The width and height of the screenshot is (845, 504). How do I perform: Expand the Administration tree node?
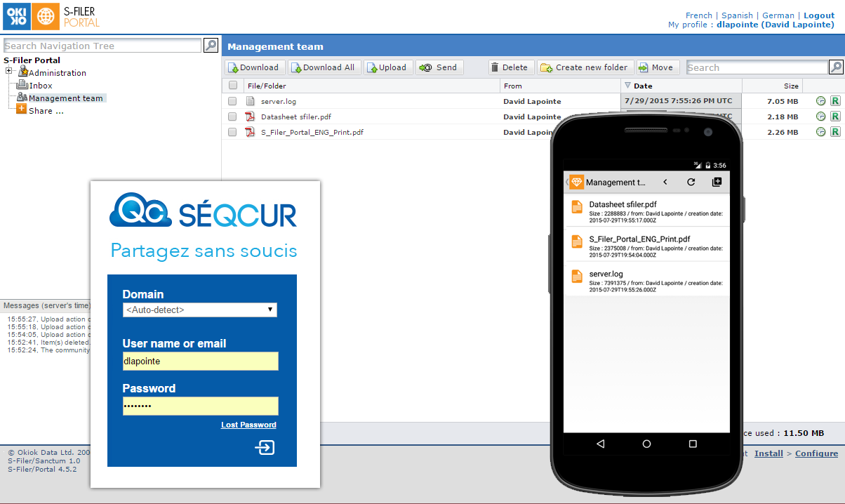pyautogui.click(x=9, y=71)
